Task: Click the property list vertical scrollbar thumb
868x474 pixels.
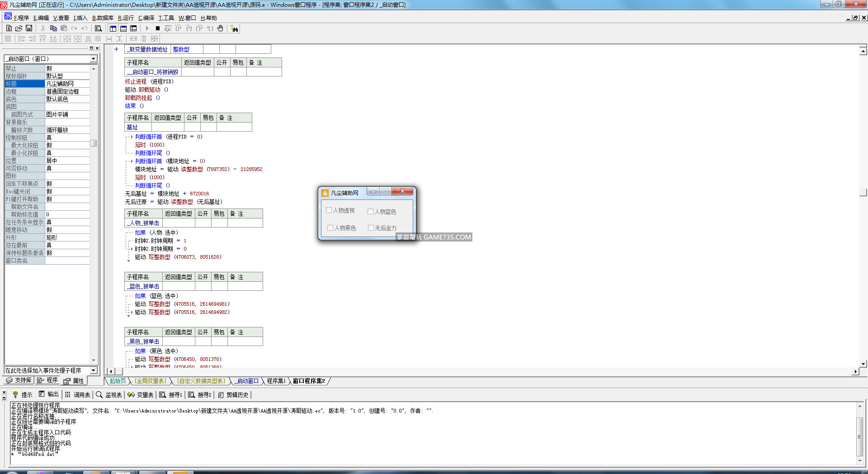Action: click(94, 143)
